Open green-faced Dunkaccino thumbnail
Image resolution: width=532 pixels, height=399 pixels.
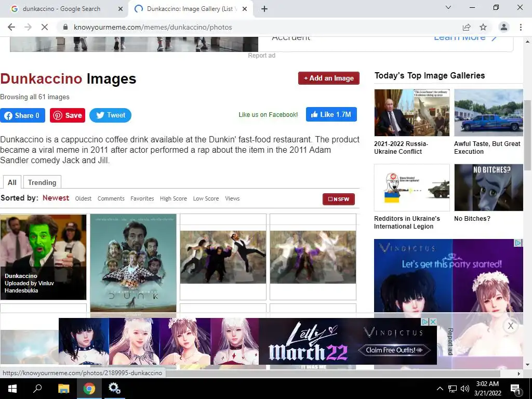tap(43, 257)
